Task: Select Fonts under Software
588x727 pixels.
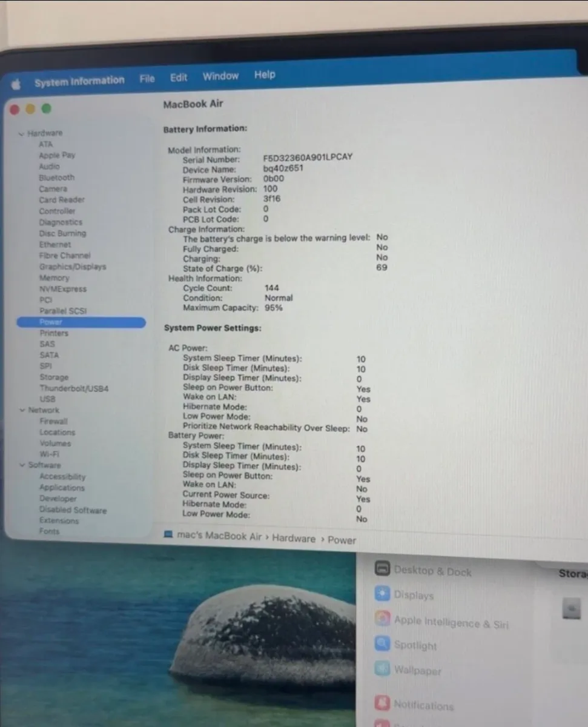Action: [x=49, y=531]
